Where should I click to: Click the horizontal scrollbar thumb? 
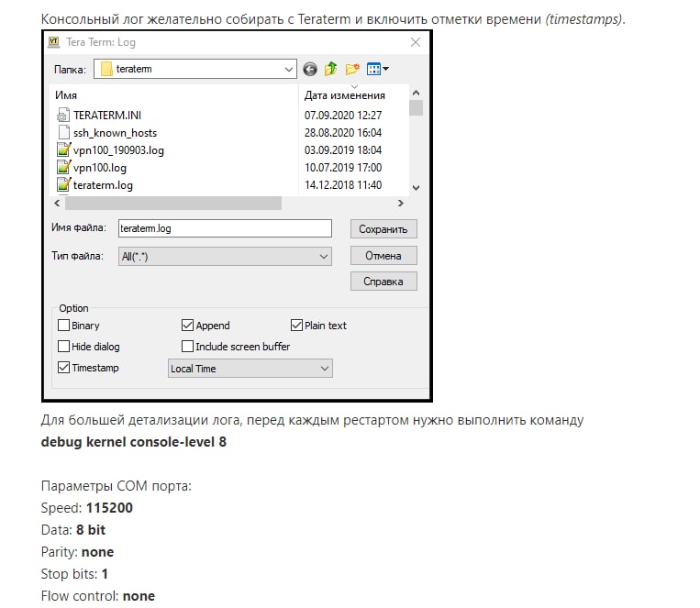(173, 203)
